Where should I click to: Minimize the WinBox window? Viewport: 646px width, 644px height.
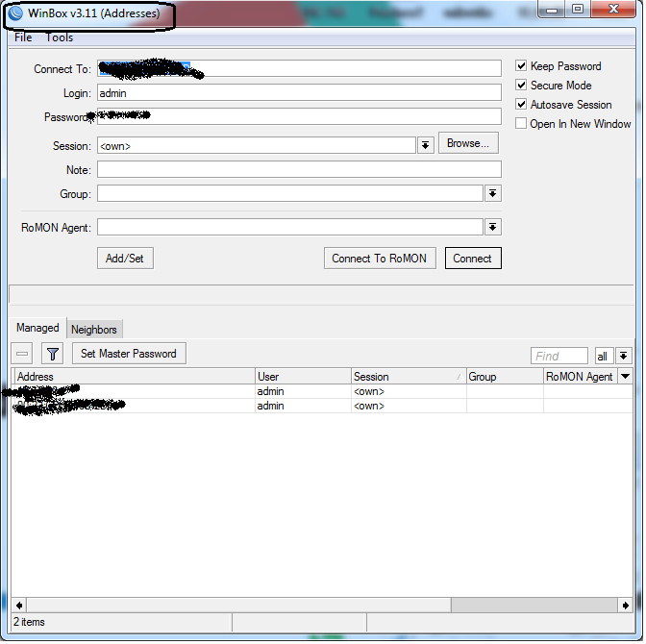(553, 10)
